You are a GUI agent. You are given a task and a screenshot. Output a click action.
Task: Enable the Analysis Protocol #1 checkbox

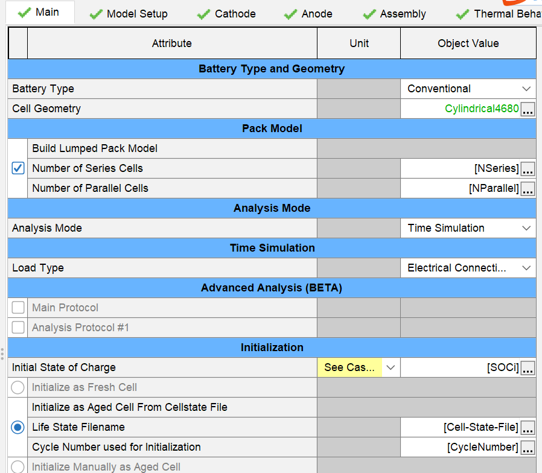tap(18, 327)
